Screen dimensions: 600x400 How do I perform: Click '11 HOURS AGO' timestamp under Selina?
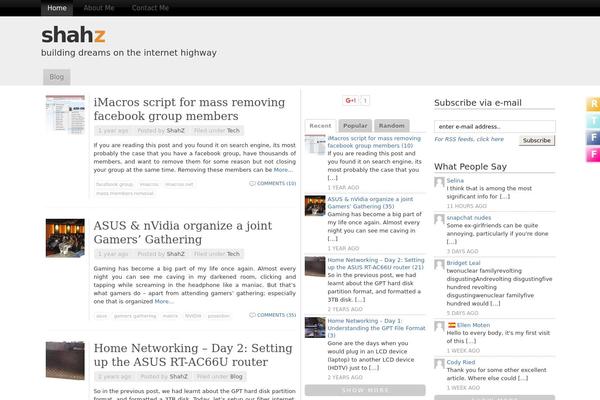466,206
